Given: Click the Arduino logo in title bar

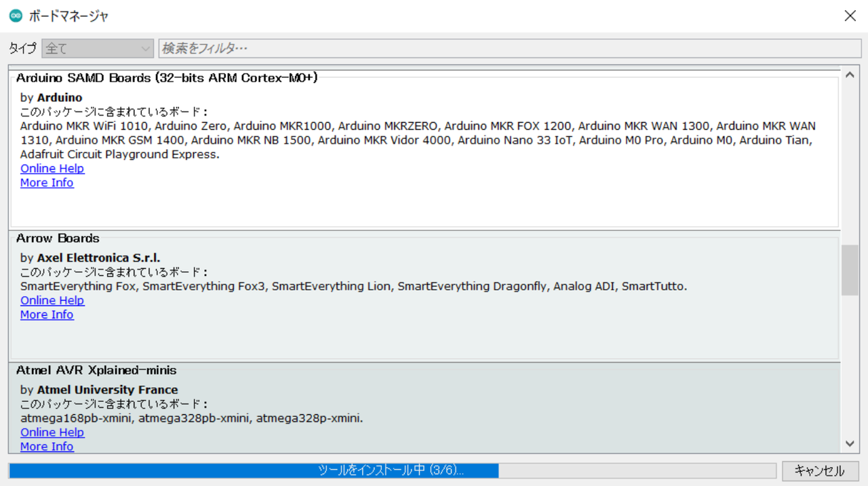Looking at the screenshot, I should (x=16, y=16).
